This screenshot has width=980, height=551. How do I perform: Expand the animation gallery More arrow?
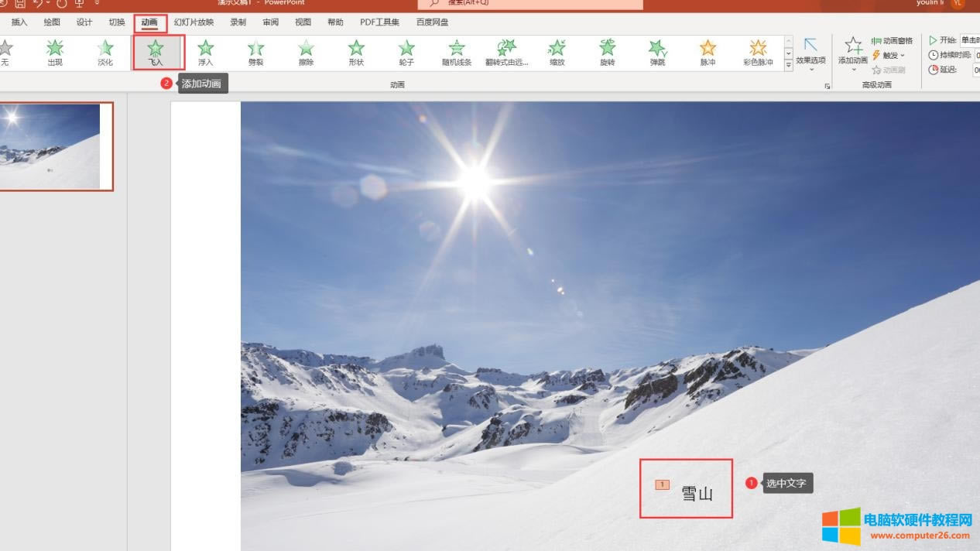[x=789, y=65]
